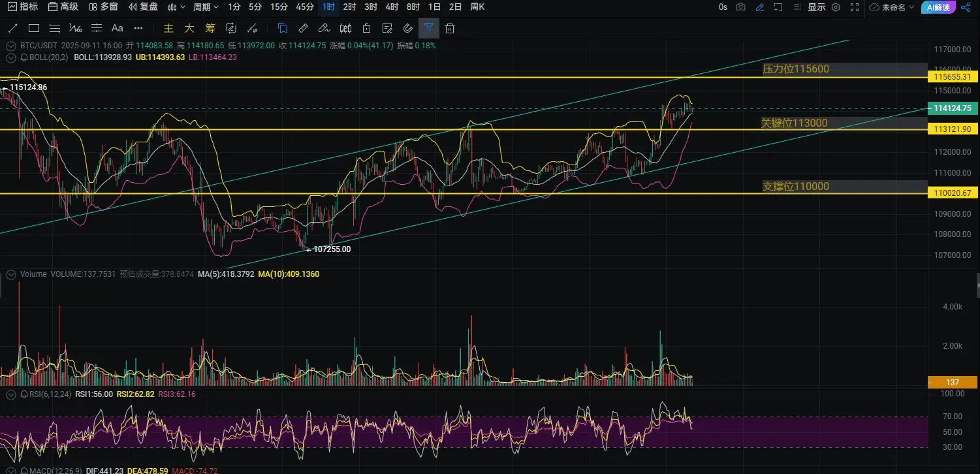Take a chart screenshot with camera icon
This screenshot has width=980, height=474.
tap(740, 7)
